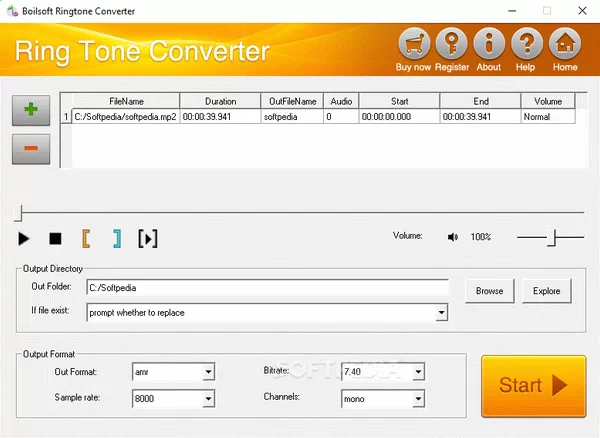Minimize the Ringtone Converter window
The width and height of the screenshot is (600, 438).
point(512,11)
